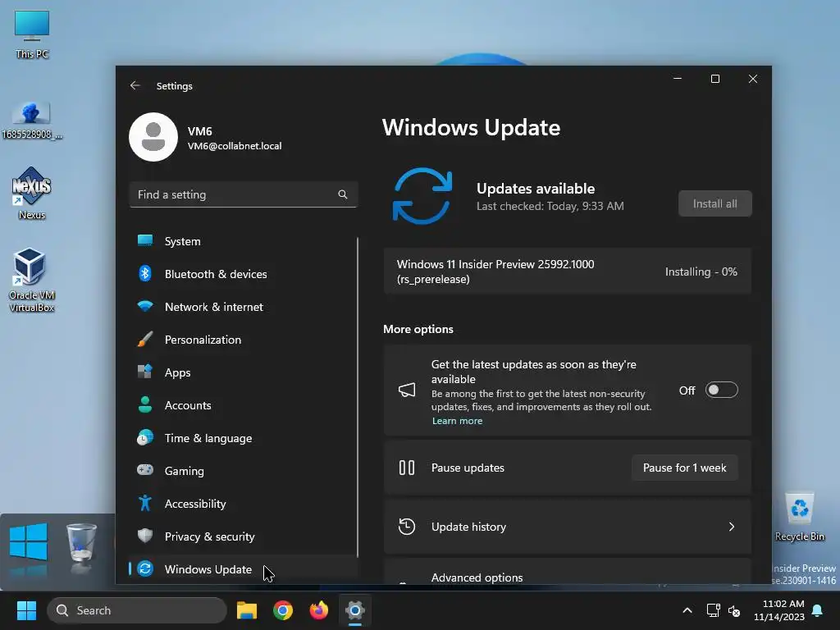Select Personalization in the sidebar
The height and width of the screenshot is (630, 840).
[243, 340]
